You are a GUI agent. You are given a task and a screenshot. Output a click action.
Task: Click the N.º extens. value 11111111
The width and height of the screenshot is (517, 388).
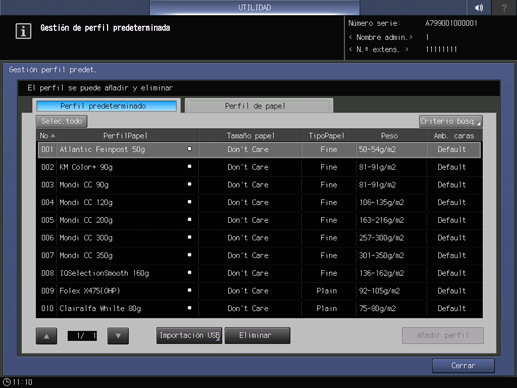[441, 49]
